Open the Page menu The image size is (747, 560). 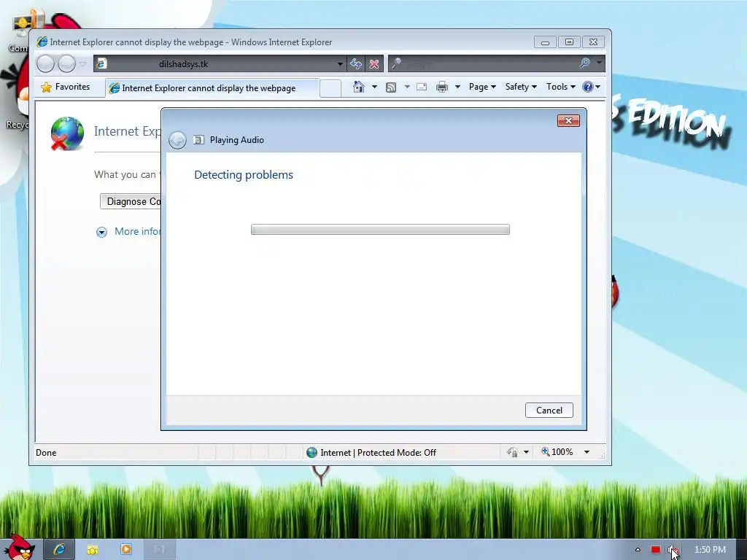482,87
